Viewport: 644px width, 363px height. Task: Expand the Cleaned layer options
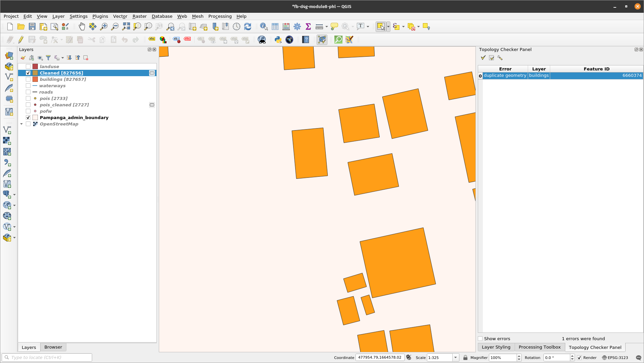pyautogui.click(x=21, y=72)
